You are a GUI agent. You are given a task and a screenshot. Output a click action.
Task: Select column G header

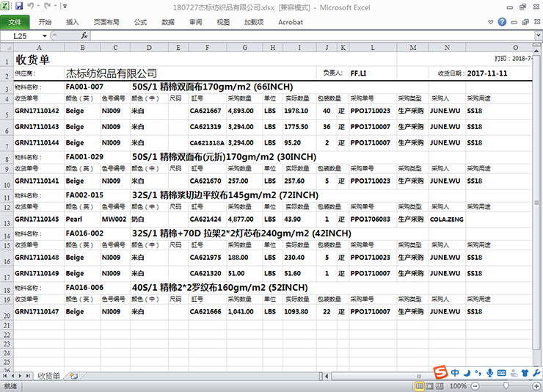[x=244, y=48]
